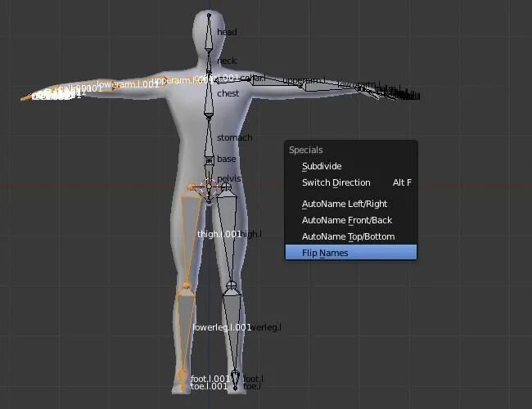Click the upperarm.l bone label
Screen dimensions: 532x409
[x=304, y=81]
